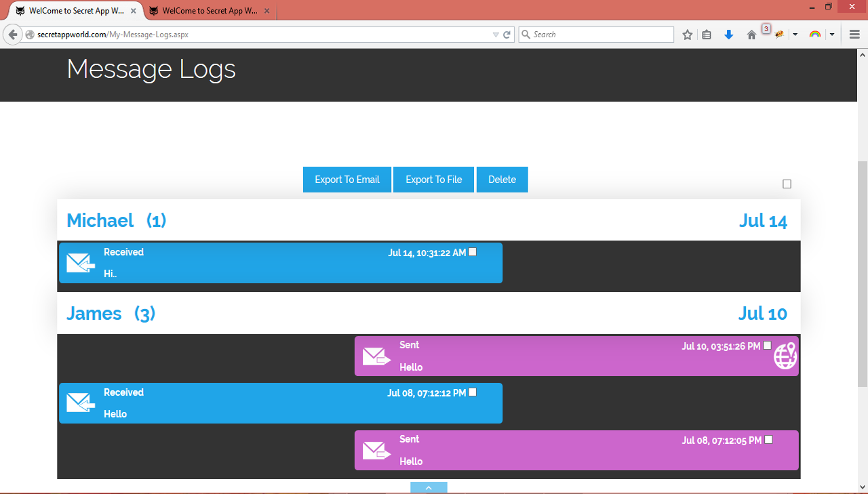Click the scroll-up chevron at page bottom

429,488
